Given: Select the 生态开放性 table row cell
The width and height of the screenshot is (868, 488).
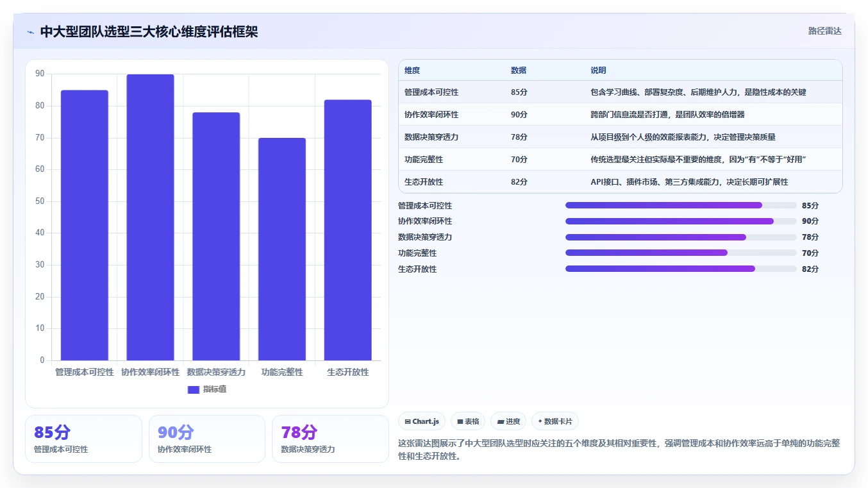Looking at the screenshot, I should point(424,182).
